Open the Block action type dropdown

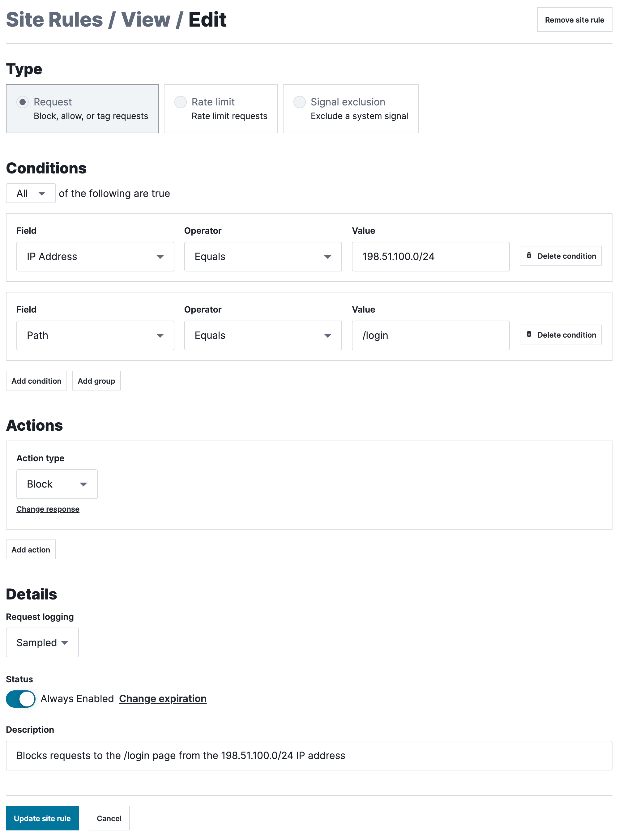pos(57,484)
